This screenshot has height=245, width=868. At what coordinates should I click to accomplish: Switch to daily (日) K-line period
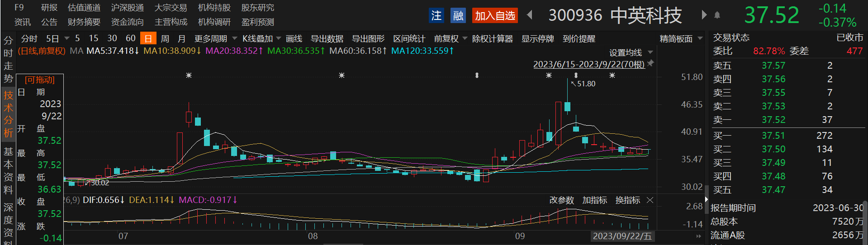pyautogui.click(x=148, y=39)
